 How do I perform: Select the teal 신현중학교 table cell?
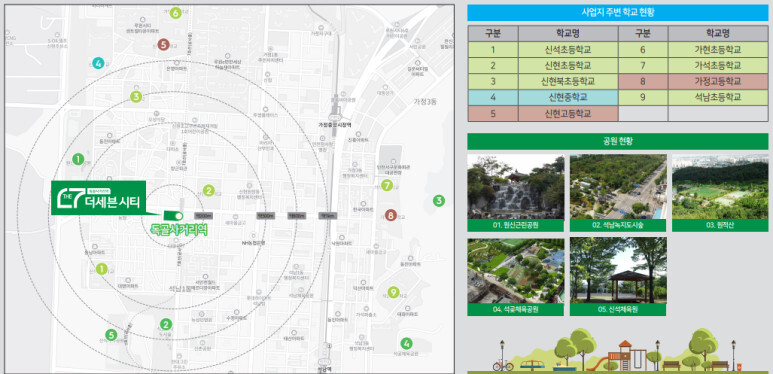568,97
